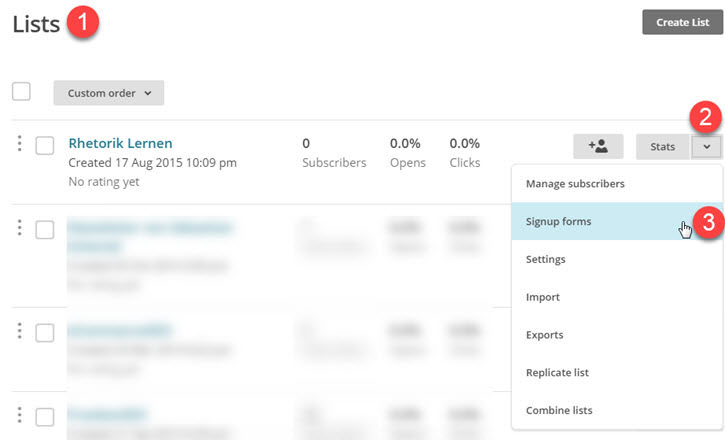Tick the select-all lists checkbox
Image resolution: width=725 pixels, height=440 pixels.
22,92
